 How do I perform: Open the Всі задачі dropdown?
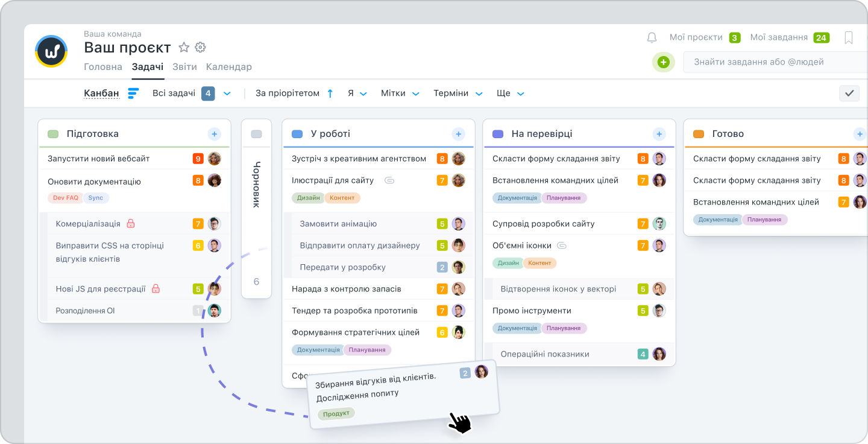point(227,94)
